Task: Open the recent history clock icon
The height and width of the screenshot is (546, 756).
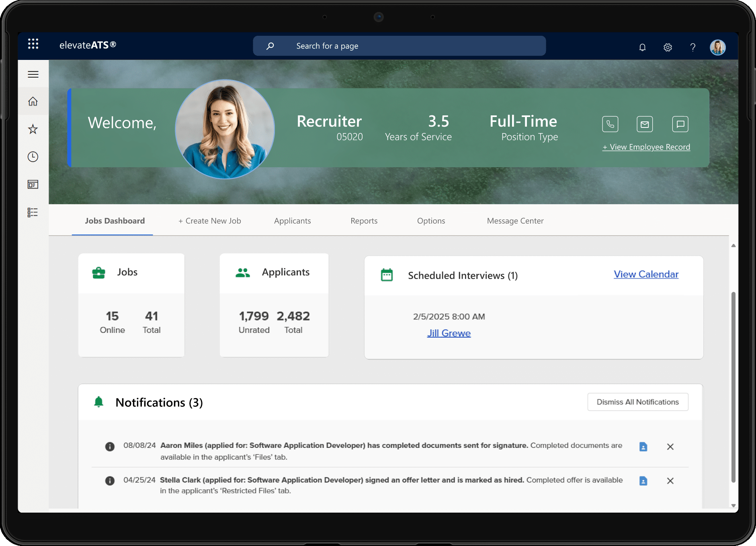Action: 33,157
